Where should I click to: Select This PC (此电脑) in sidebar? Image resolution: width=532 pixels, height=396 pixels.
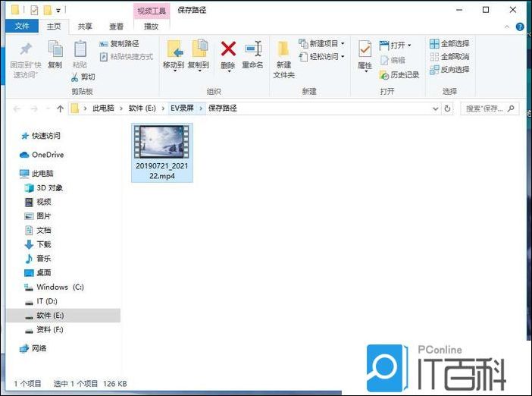point(36,174)
